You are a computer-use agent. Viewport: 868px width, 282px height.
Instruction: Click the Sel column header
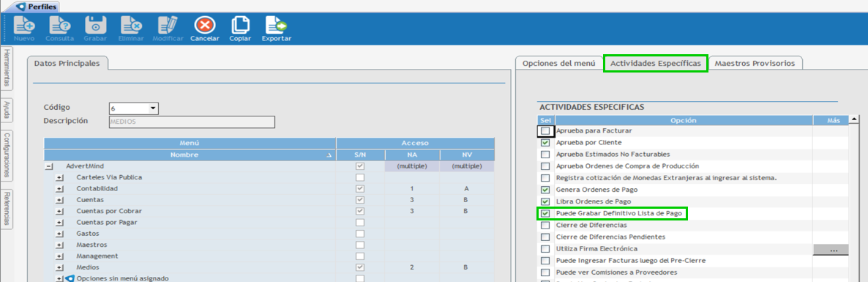(x=546, y=120)
